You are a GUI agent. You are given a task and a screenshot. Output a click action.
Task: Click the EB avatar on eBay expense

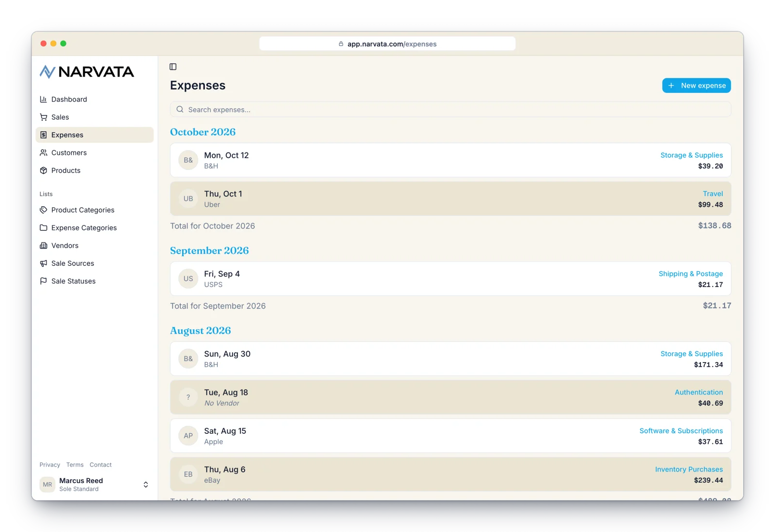click(188, 474)
